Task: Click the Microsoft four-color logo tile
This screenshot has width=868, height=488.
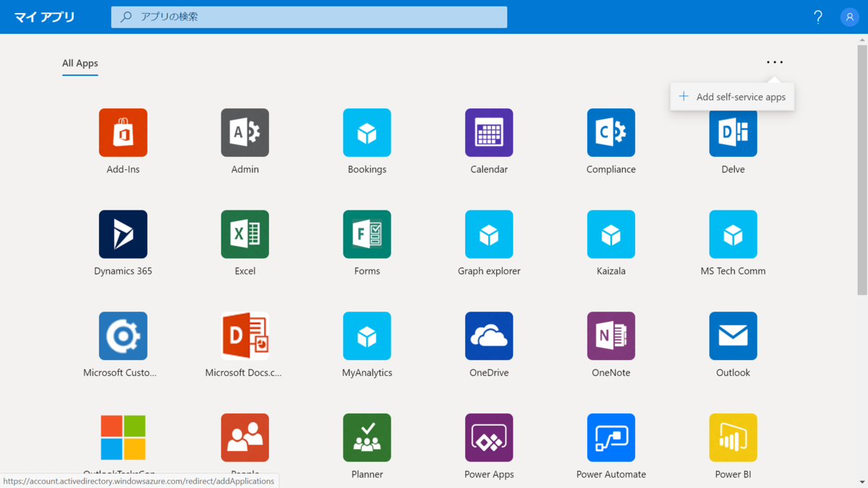Action: point(123,438)
